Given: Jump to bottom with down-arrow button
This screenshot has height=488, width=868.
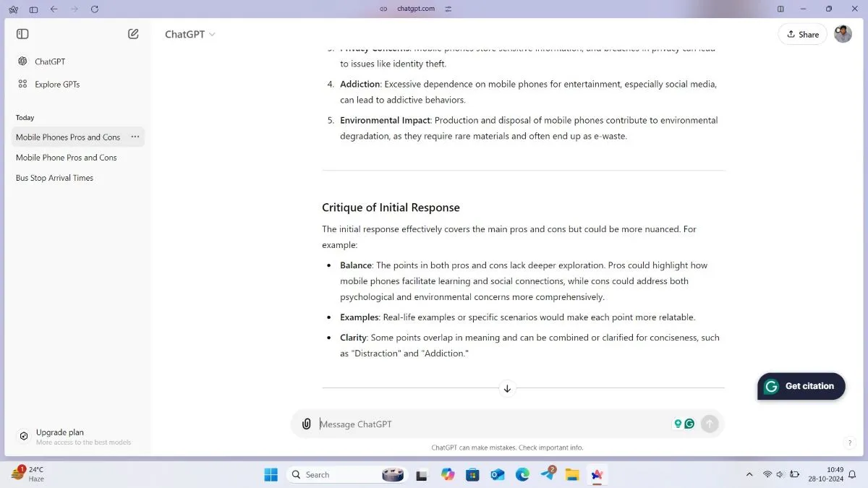Looking at the screenshot, I should pyautogui.click(x=507, y=388).
